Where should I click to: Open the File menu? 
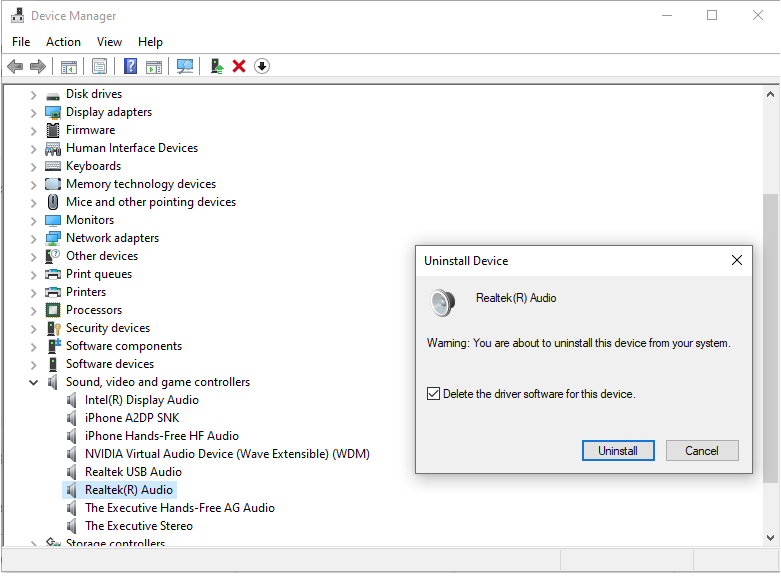[x=21, y=42]
